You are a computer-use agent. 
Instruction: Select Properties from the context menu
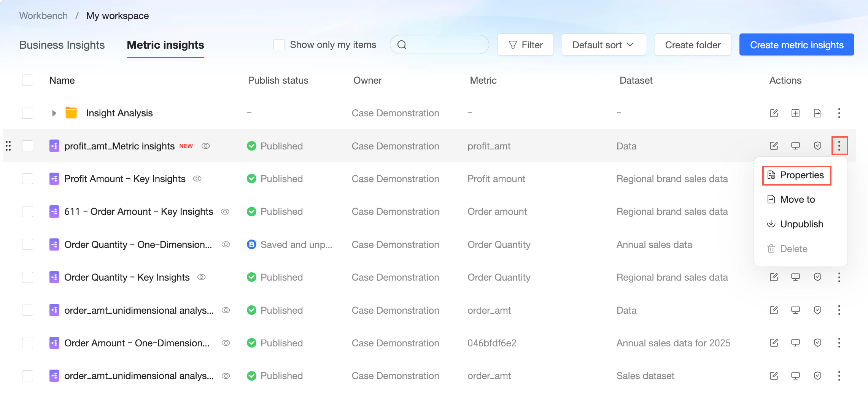pyautogui.click(x=797, y=175)
